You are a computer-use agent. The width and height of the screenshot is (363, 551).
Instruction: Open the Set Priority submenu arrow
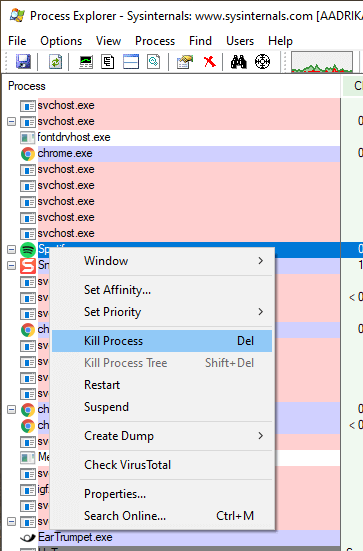tap(260, 312)
